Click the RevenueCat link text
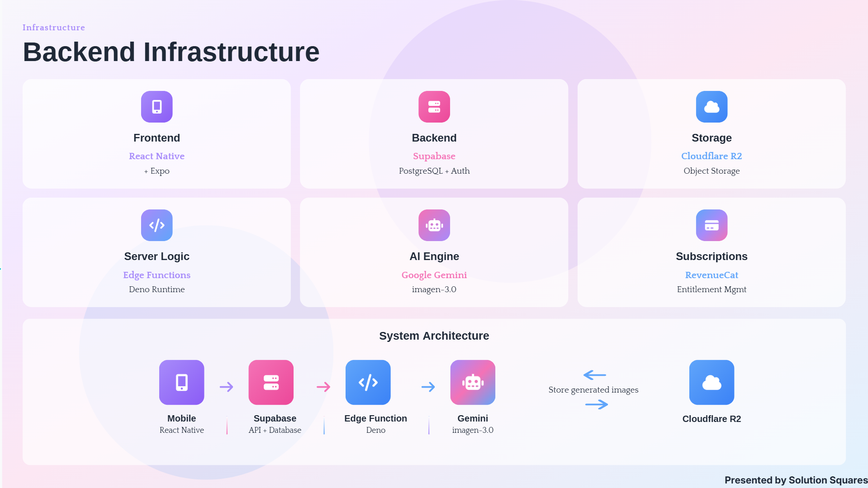Image resolution: width=868 pixels, height=488 pixels. click(711, 275)
